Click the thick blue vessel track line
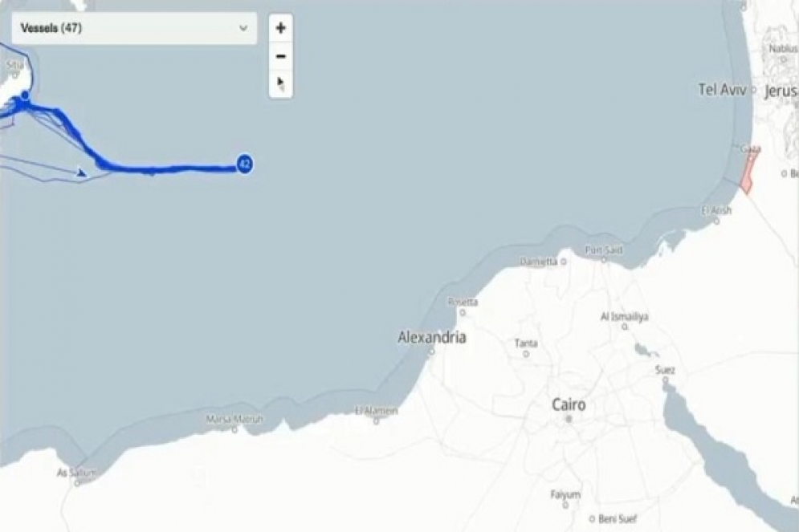The height and width of the screenshot is (532, 799). pyautogui.click(x=168, y=169)
